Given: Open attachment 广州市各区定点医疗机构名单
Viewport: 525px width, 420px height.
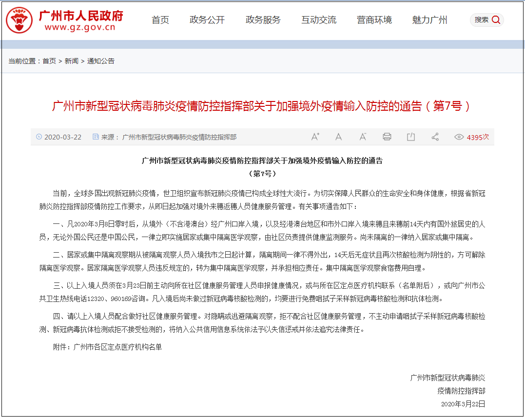Looking at the screenshot, I should pyautogui.click(x=117, y=347).
